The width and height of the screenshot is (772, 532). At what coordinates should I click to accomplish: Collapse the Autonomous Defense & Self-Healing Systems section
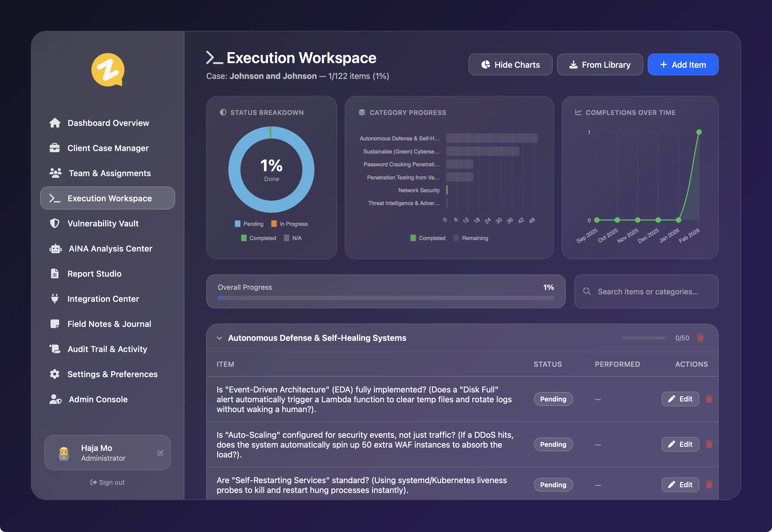219,338
